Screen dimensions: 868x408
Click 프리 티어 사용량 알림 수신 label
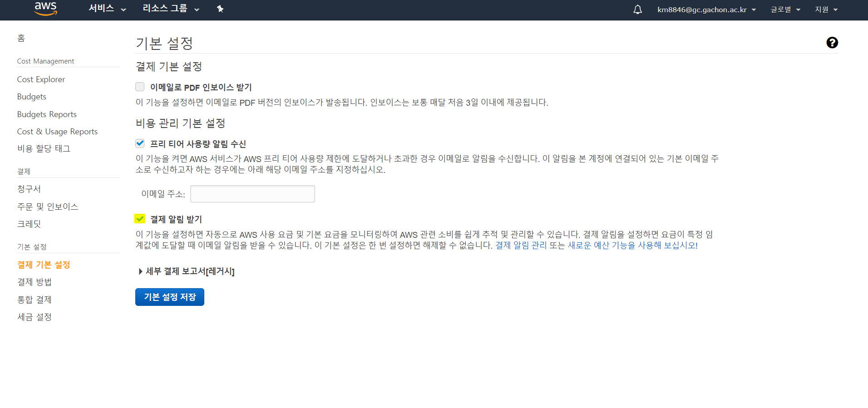click(x=198, y=144)
